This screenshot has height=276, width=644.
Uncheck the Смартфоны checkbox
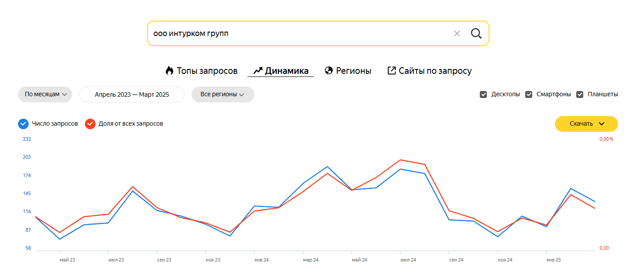pos(529,94)
